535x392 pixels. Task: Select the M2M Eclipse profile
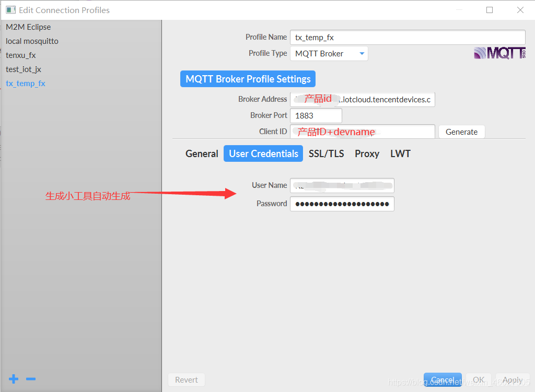(28, 27)
